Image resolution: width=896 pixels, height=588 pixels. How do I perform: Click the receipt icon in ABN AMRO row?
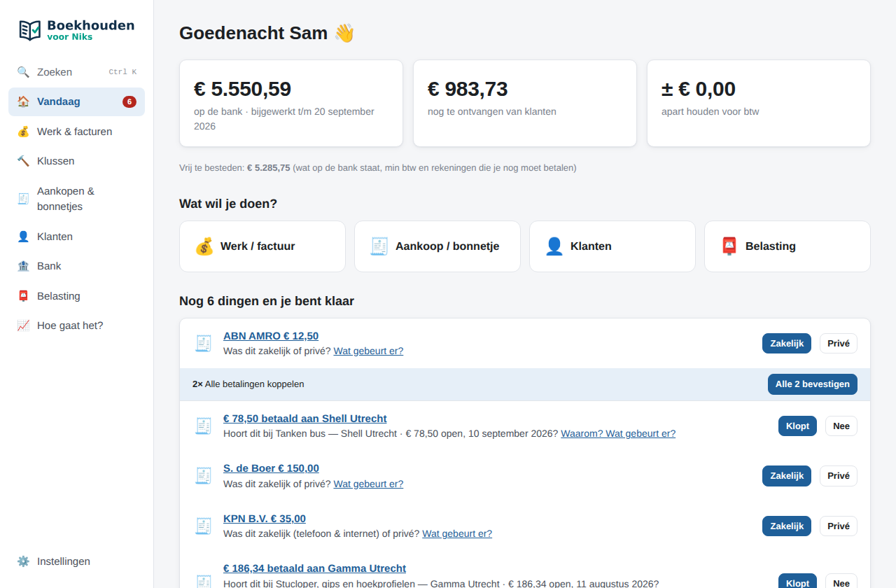(x=203, y=343)
